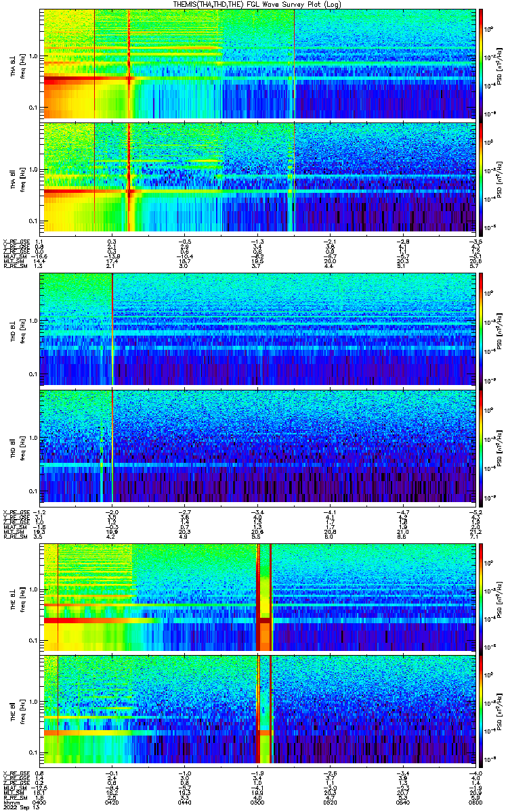Click the 0500 time tick label
The width and height of the screenshot is (508, 812).
(257, 802)
